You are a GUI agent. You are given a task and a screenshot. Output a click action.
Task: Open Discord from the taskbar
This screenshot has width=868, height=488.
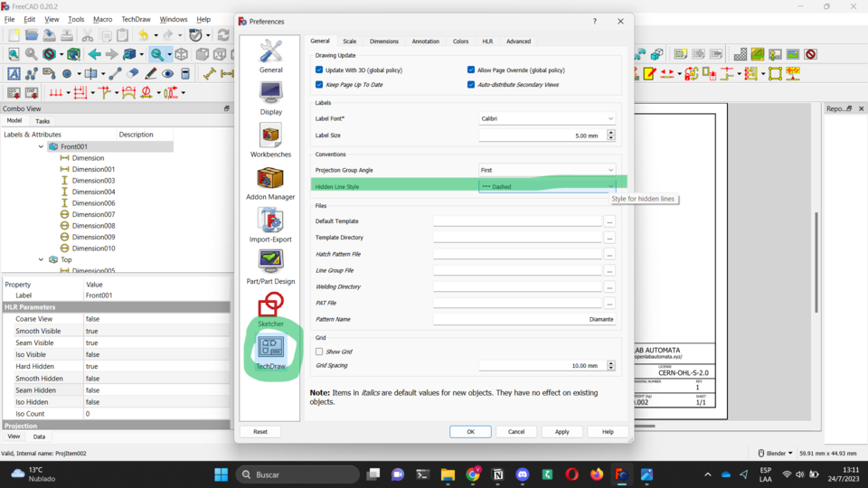(x=522, y=474)
